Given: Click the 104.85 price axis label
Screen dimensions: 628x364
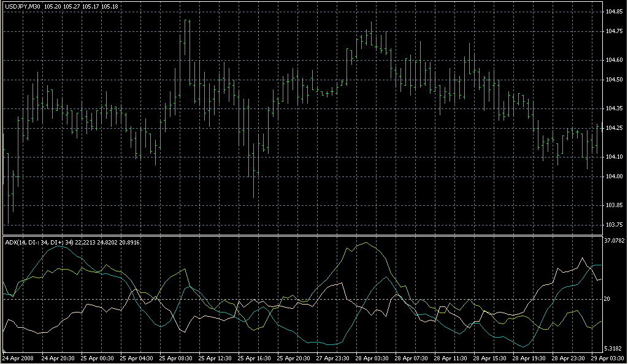Looking at the screenshot, I should pyautogui.click(x=614, y=11).
